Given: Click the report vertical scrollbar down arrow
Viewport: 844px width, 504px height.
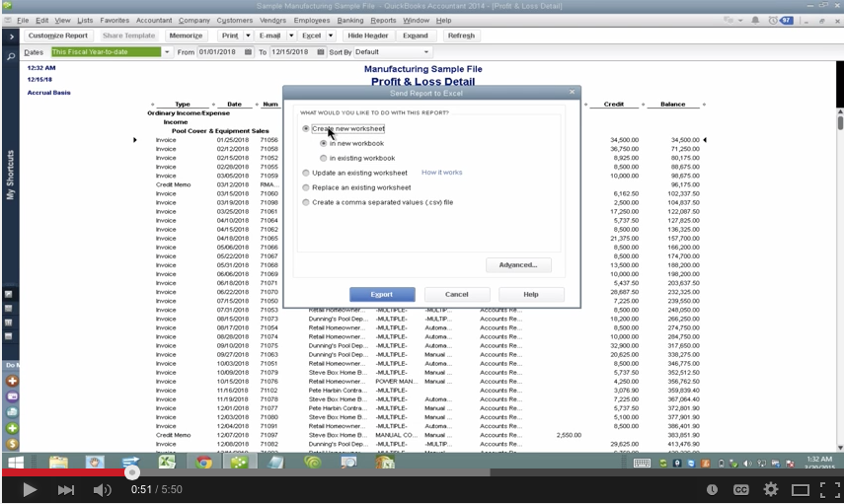Looking at the screenshot, I should (840, 448).
